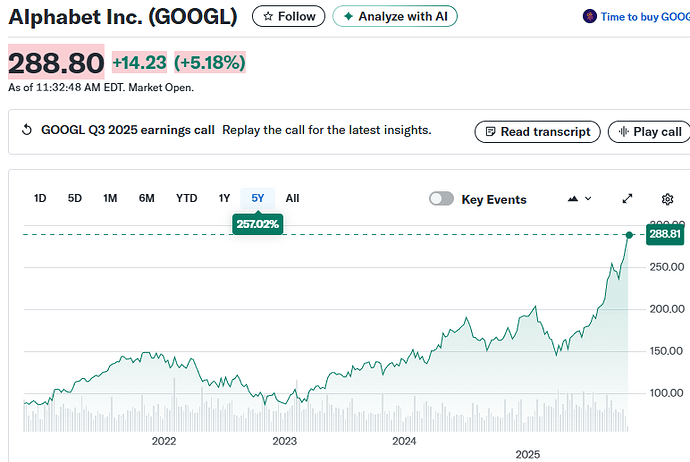Click the 150.00 y-axis label
This screenshot has height=462, width=690.
pos(667,351)
